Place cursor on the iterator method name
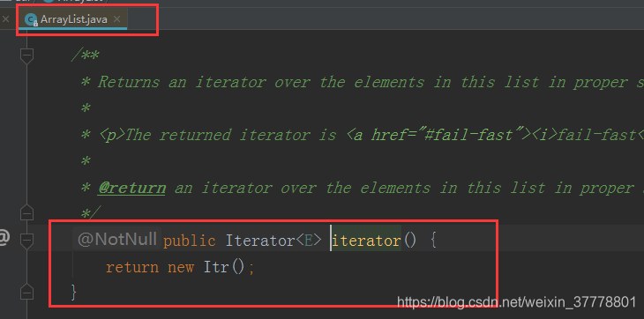The height and width of the screenshot is (319, 644). coord(366,241)
